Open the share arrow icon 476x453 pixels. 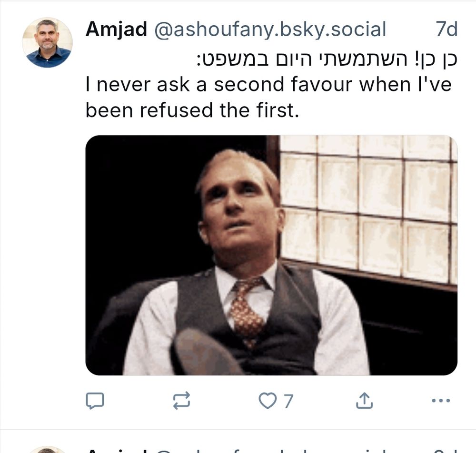365,401
